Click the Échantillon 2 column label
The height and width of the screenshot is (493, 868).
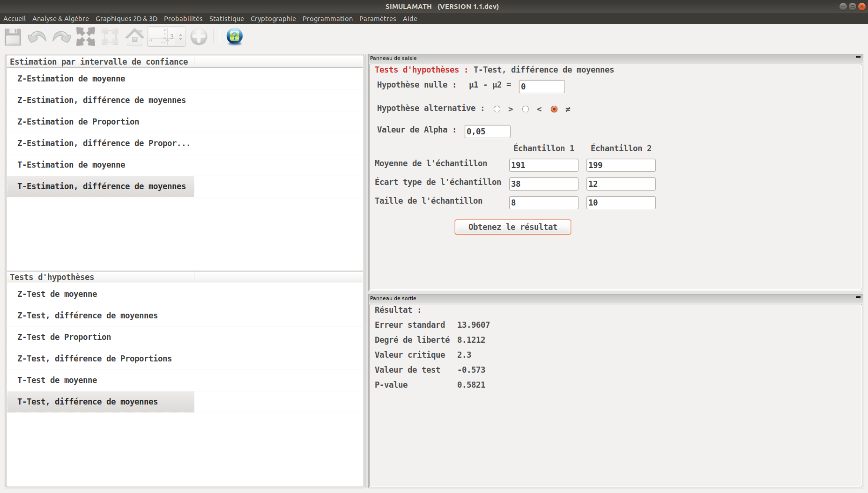(x=621, y=148)
